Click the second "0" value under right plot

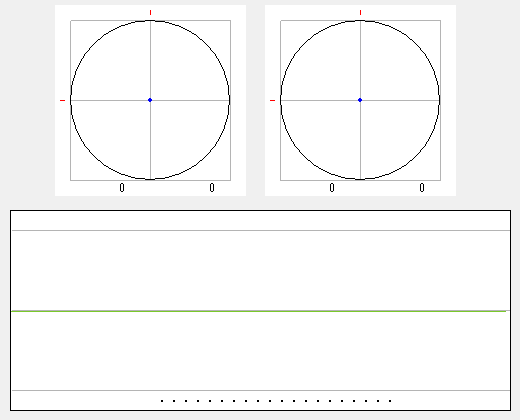[422, 188]
